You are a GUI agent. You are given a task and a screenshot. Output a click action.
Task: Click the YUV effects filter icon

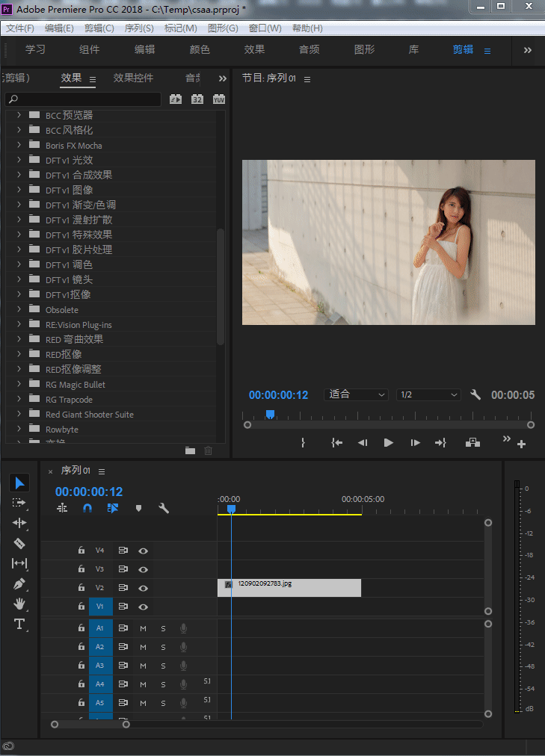click(x=219, y=99)
